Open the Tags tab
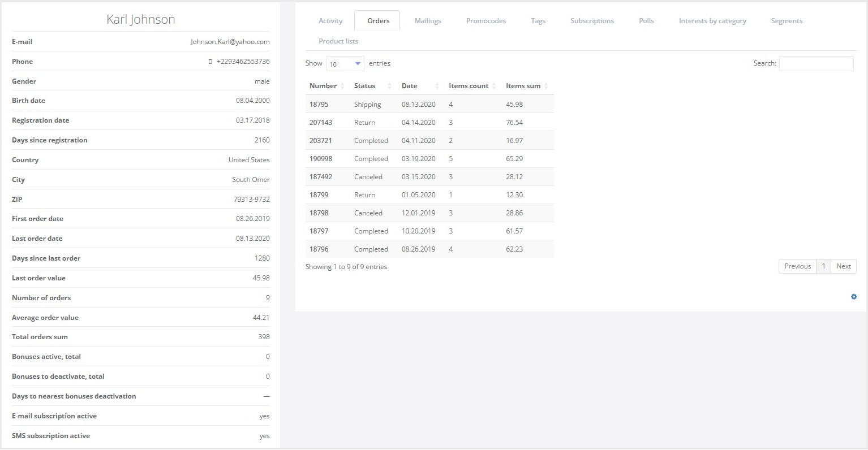This screenshot has width=868, height=450. (538, 21)
